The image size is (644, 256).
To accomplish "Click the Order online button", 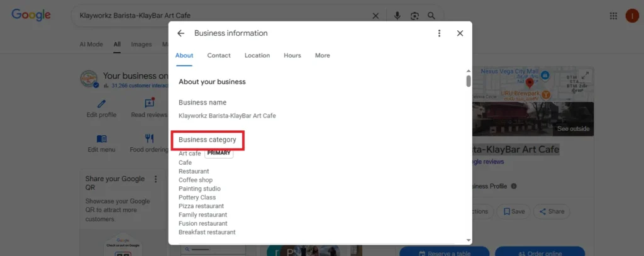I will 540,252.
